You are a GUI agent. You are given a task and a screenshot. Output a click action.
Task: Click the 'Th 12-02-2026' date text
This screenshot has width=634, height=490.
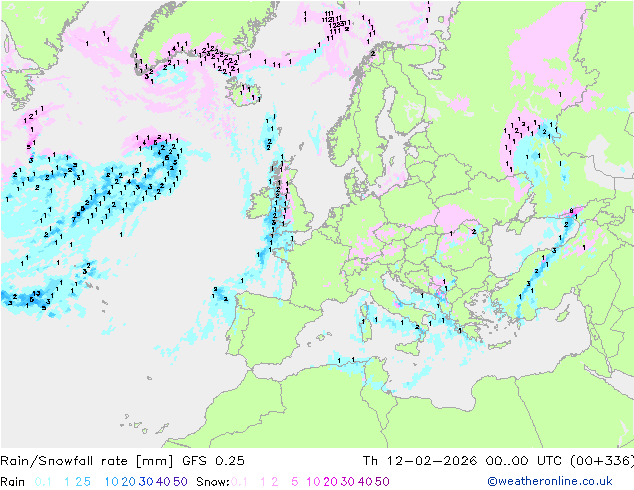[420, 461]
